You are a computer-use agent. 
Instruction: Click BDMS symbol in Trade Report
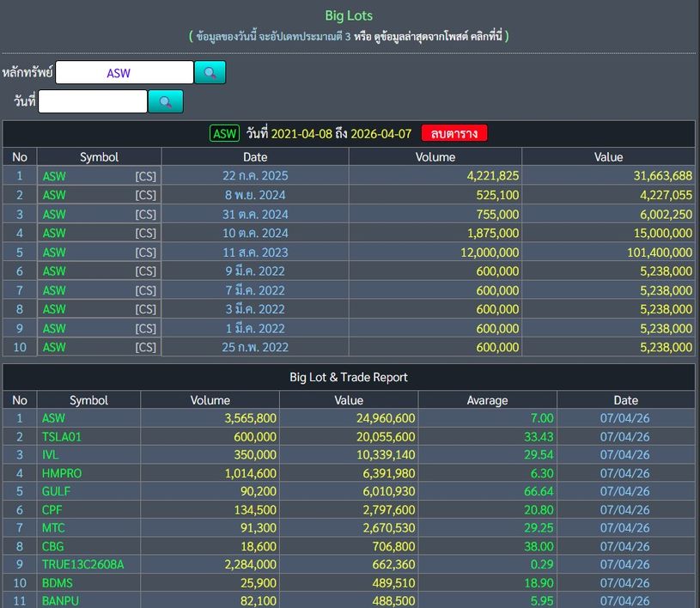[57, 583]
